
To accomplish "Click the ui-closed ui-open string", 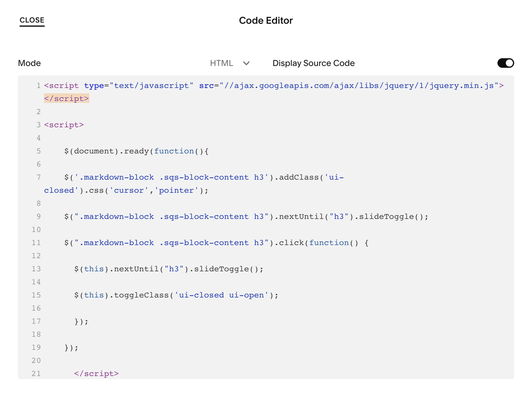I will (222, 295).
